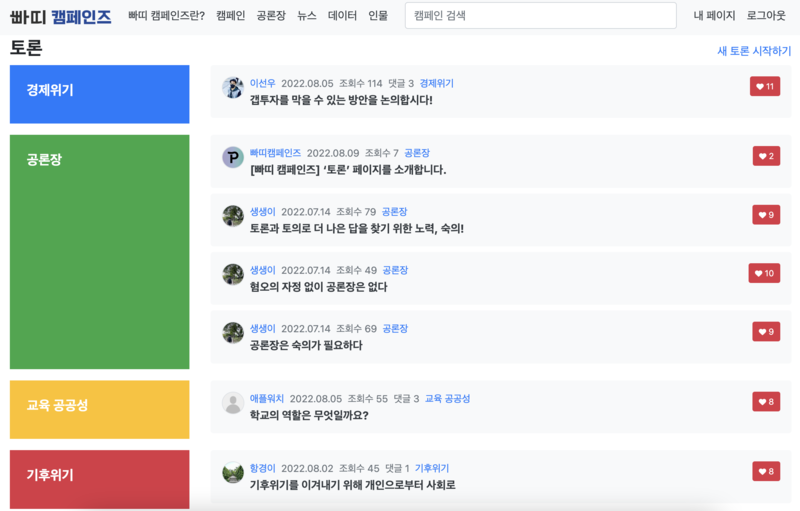Open the post 혐오의 자정 없이 공론장은 없다

pyautogui.click(x=318, y=287)
